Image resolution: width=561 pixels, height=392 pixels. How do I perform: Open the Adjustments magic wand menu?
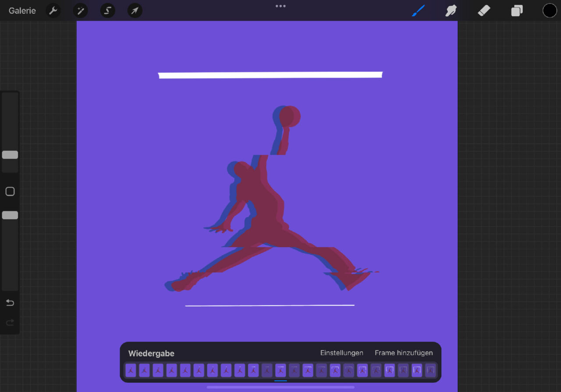[x=80, y=11]
